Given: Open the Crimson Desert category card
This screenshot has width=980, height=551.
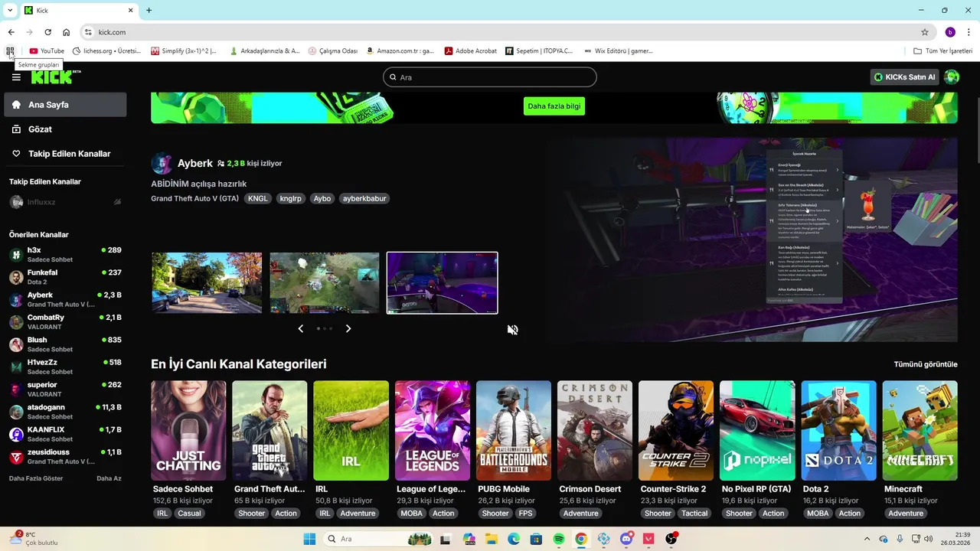Looking at the screenshot, I should click(595, 431).
